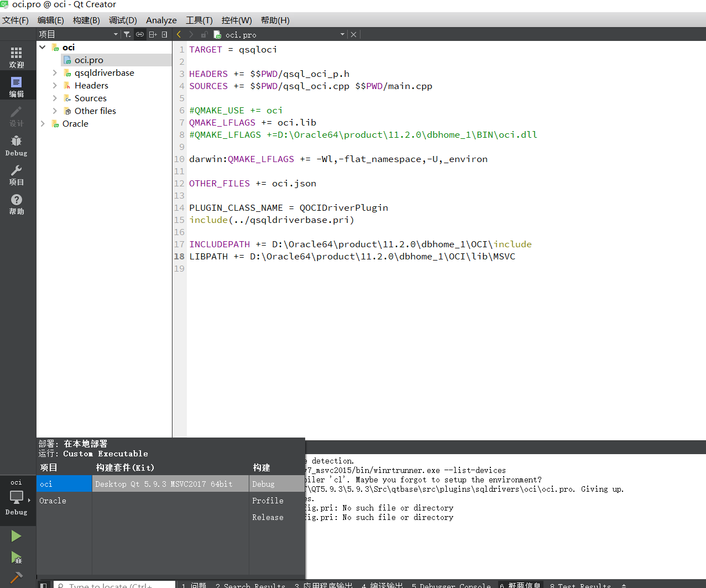
Task: Select the 编辑 (Edit) mode icon
Action: point(17,85)
